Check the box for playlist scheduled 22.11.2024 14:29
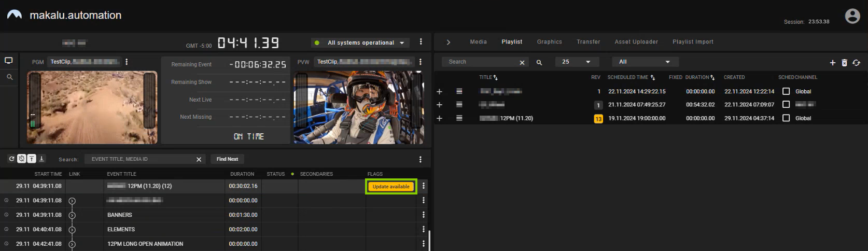Screen dimensions: 868x251 coord(786,91)
